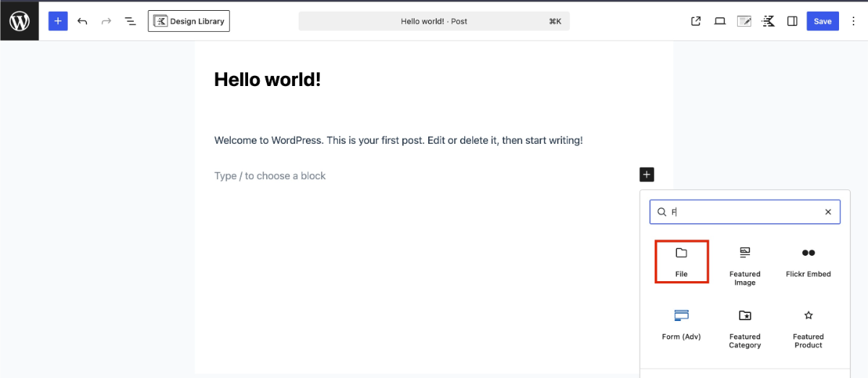Select the Welcome to WordPress paragraph
868x378 pixels.
click(x=399, y=140)
